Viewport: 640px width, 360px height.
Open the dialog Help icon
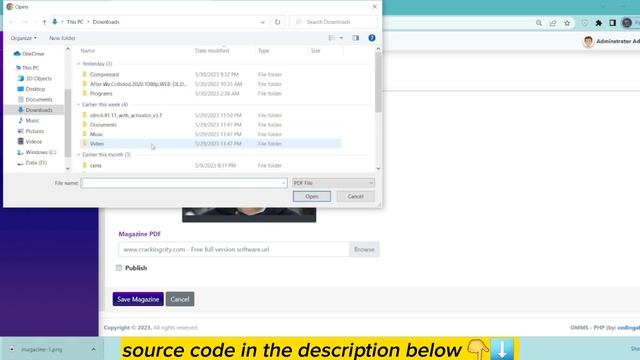pyautogui.click(x=372, y=38)
